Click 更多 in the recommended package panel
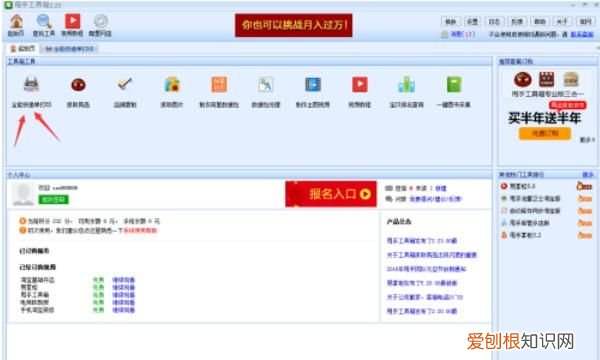 pos(587,140)
